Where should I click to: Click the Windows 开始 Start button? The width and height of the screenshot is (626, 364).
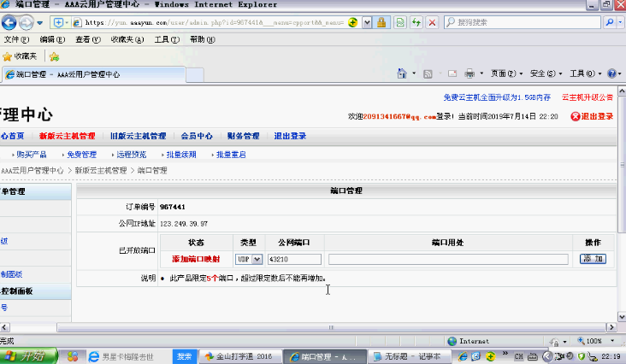[29, 356]
